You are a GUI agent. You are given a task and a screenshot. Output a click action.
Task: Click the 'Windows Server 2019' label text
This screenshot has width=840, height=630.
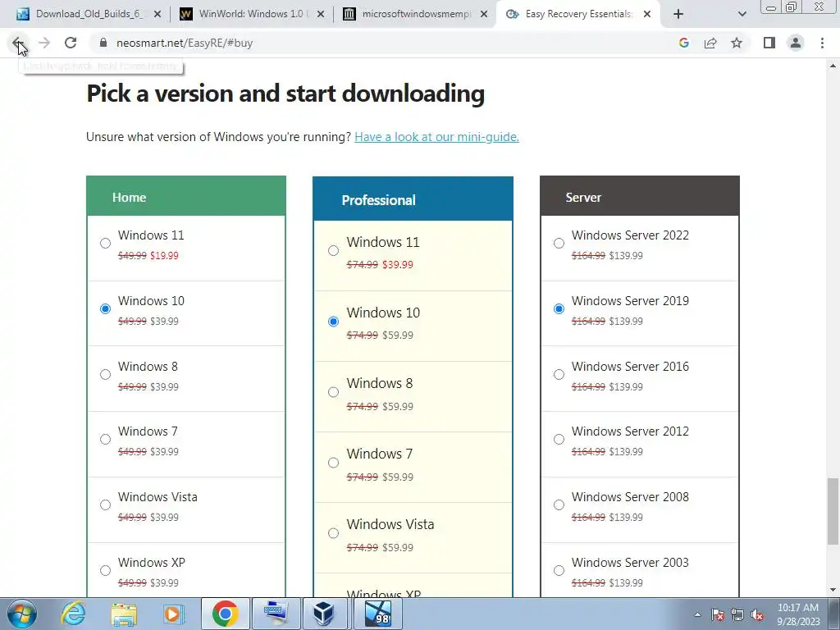coord(630,301)
